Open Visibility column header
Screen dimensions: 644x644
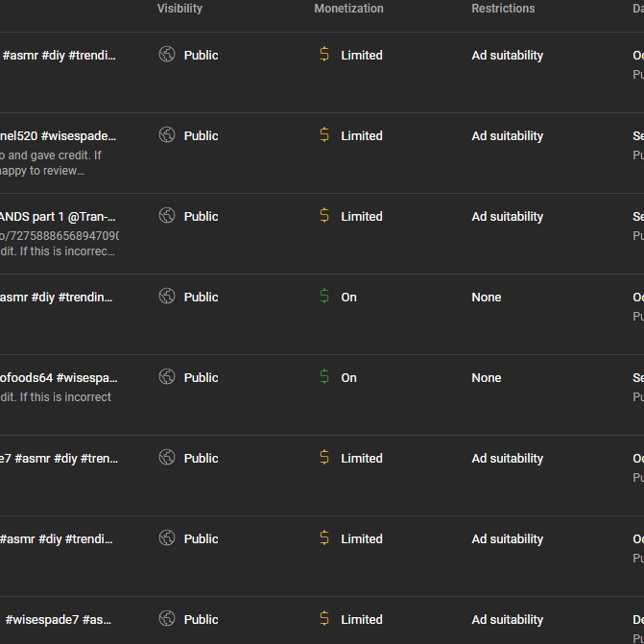(179, 9)
